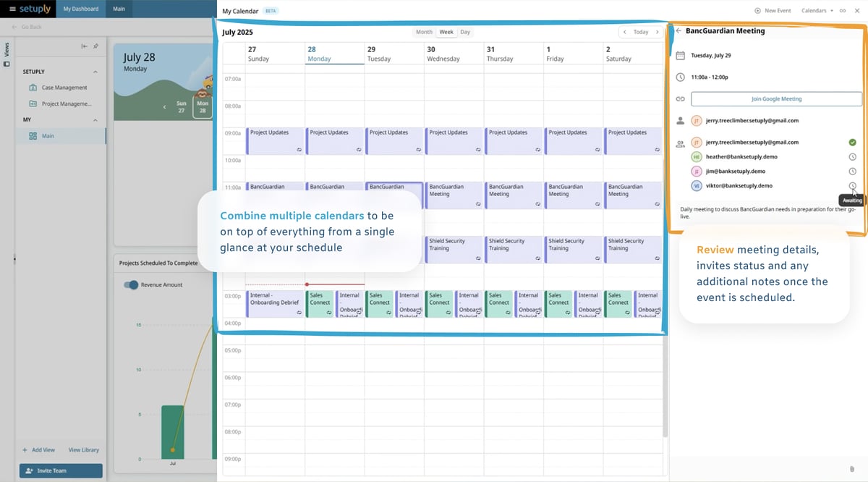
Task: Toggle the Revenue Amount switch
Action: [x=131, y=285]
